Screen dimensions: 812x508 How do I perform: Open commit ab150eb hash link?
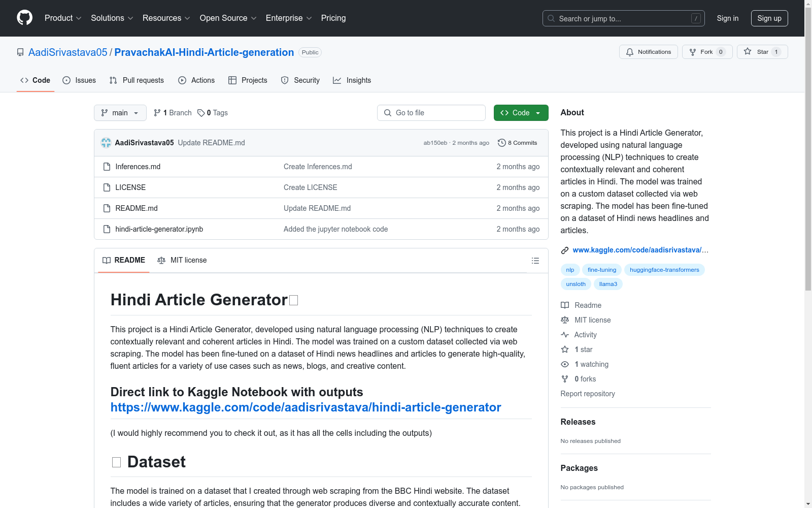435,143
